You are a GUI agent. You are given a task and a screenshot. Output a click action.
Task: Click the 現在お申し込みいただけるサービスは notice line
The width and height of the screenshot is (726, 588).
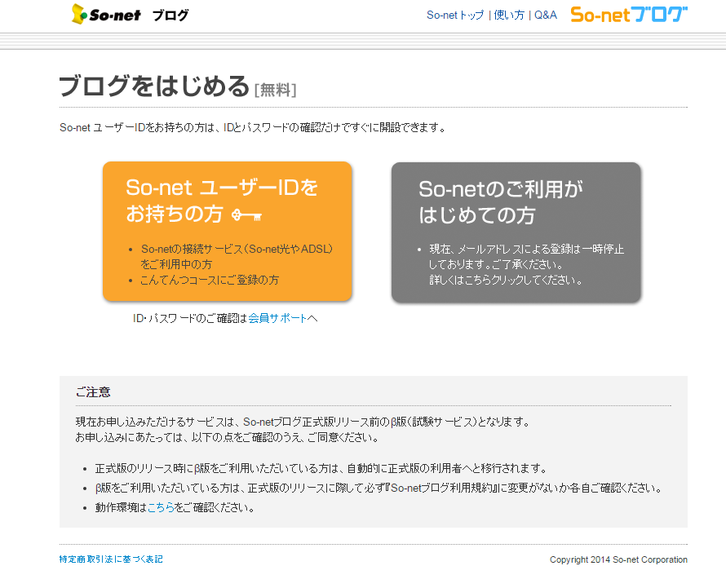tap(303, 422)
